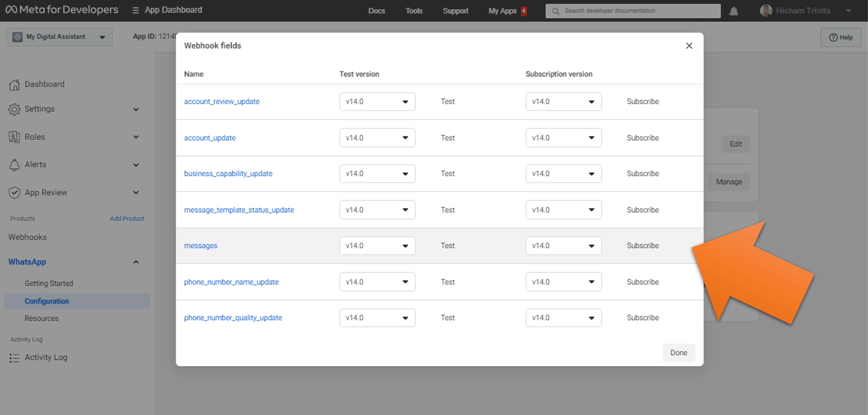Click the Alerts bell icon in sidebar
The width and height of the screenshot is (868, 415).
coord(14,165)
